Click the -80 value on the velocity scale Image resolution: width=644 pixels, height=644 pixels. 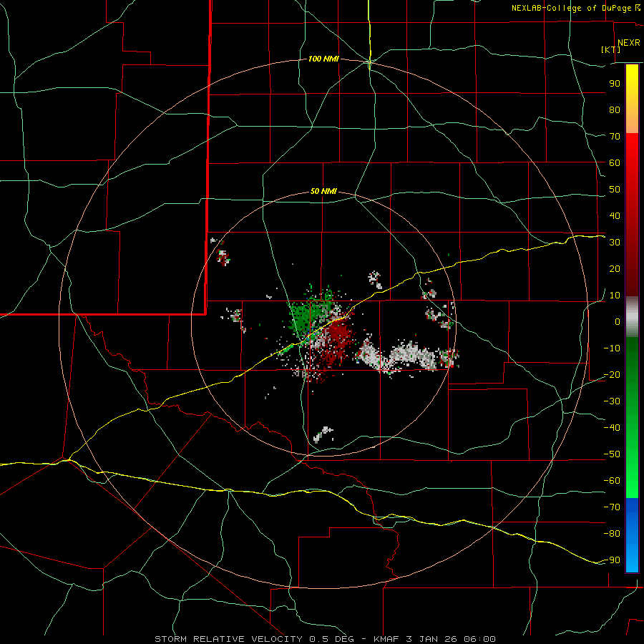(x=612, y=534)
